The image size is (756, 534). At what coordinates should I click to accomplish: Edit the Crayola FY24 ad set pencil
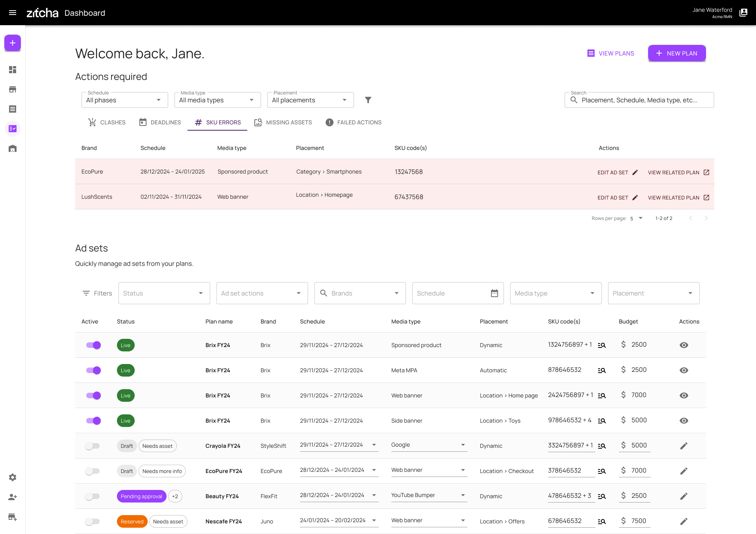pos(684,446)
